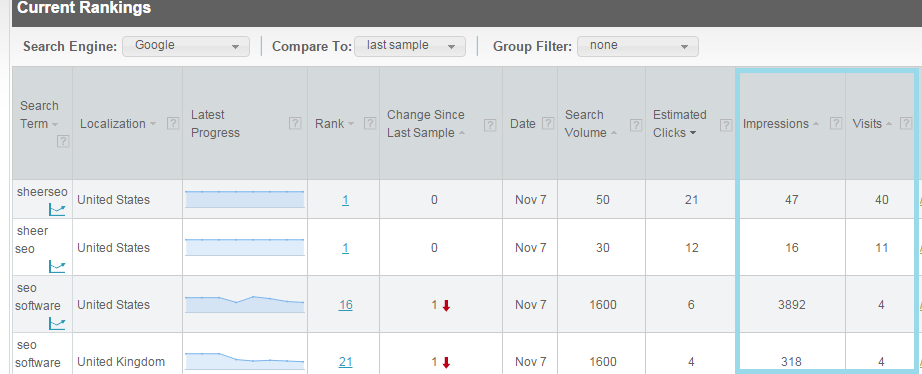Sort by Search Term column
The image size is (922, 374).
coord(39,115)
